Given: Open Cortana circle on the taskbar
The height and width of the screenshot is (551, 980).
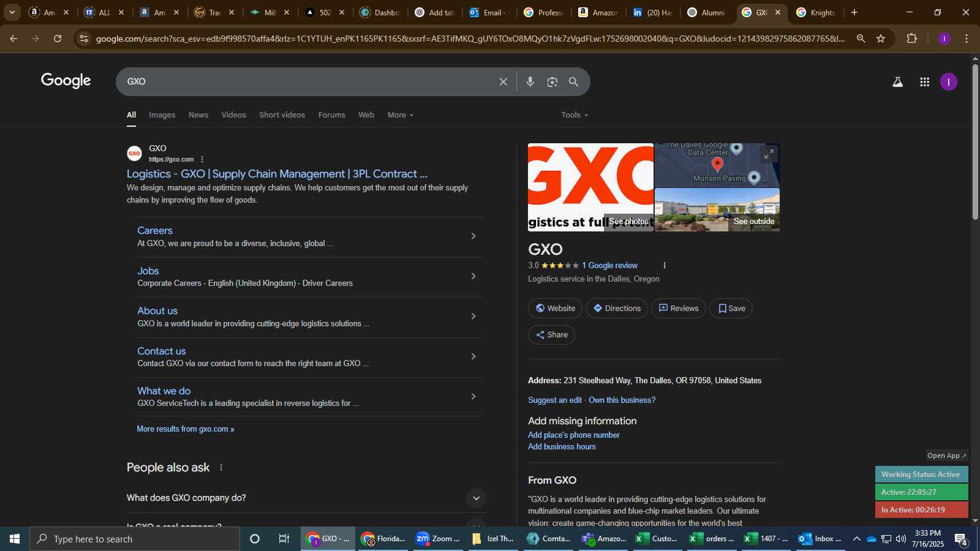Looking at the screenshot, I should pos(255,539).
